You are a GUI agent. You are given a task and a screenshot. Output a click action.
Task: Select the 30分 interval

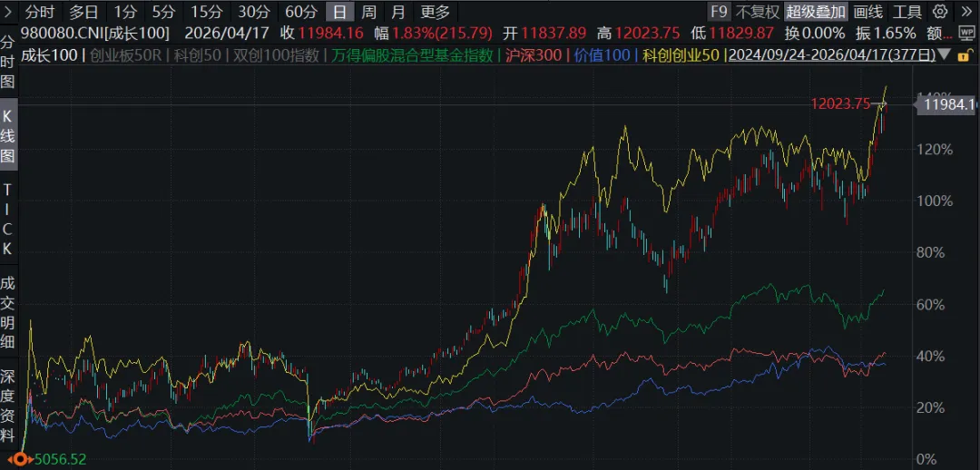coord(254,11)
